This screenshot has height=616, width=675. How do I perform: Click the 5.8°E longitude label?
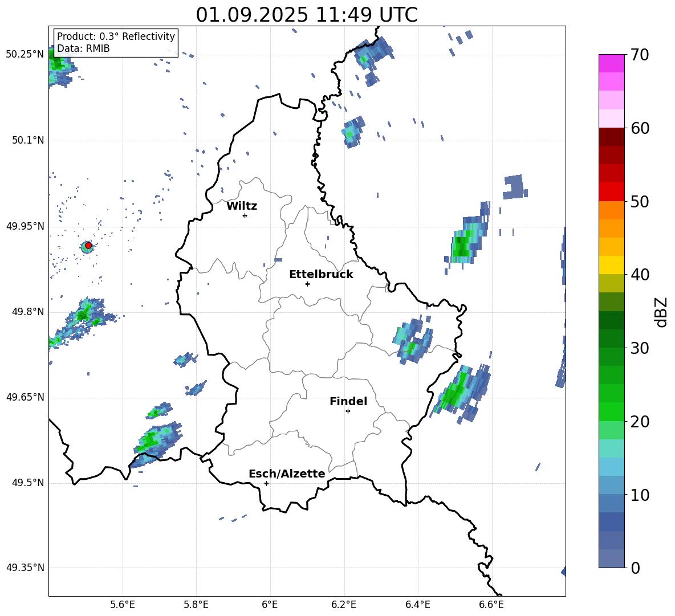196,605
